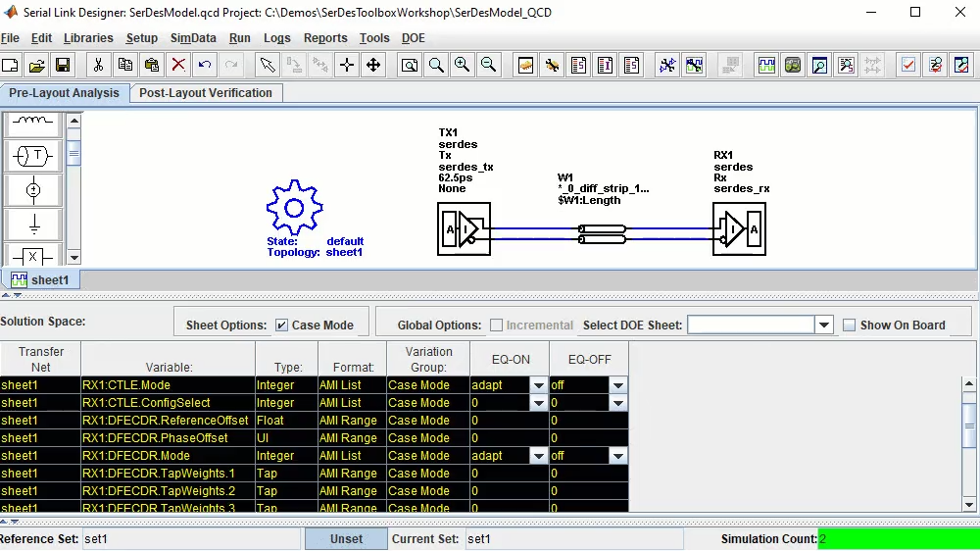Cut selection with the scissors icon

98,65
